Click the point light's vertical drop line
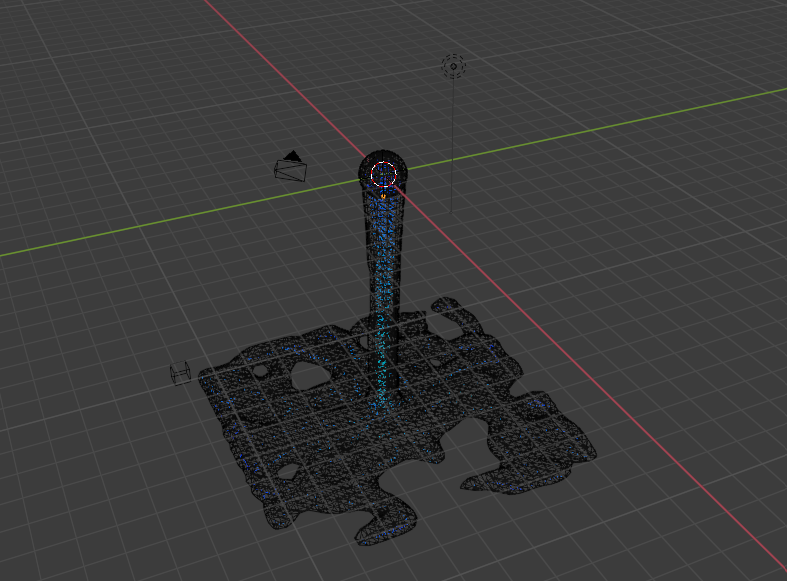 click(x=453, y=140)
